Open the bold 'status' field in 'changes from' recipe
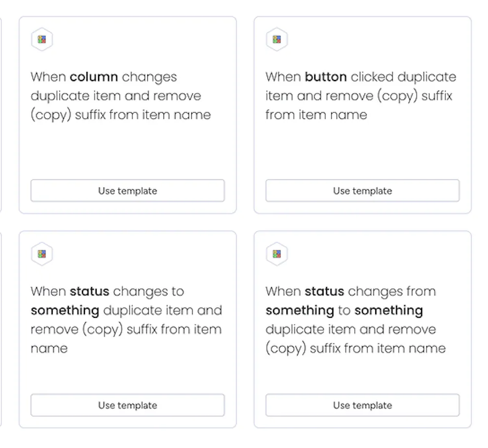 (325, 292)
